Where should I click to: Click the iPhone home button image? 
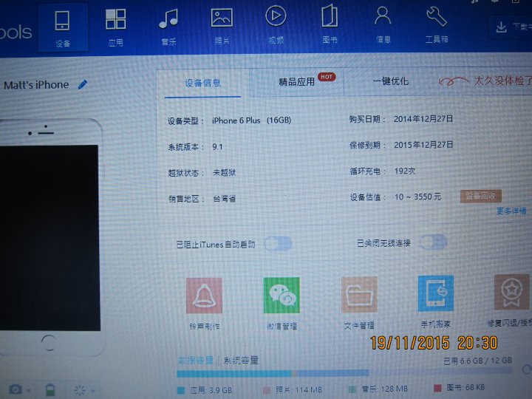pos(49,343)
